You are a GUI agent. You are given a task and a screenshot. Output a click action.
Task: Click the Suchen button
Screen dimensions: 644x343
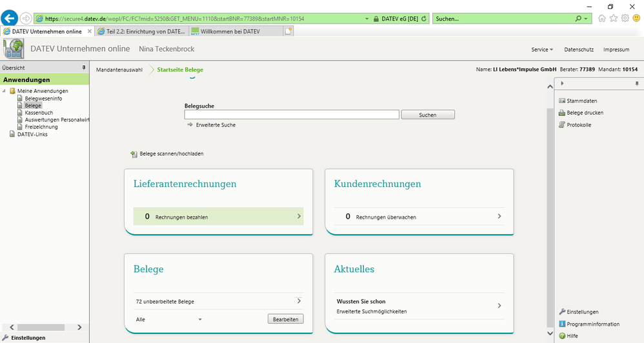pos(428,115)
